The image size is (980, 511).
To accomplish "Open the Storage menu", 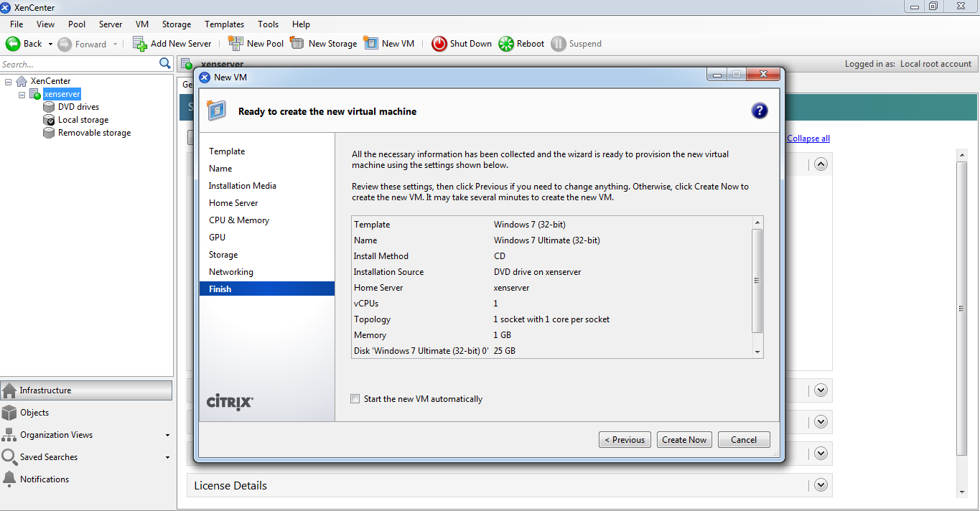I will tap(177, 24).
